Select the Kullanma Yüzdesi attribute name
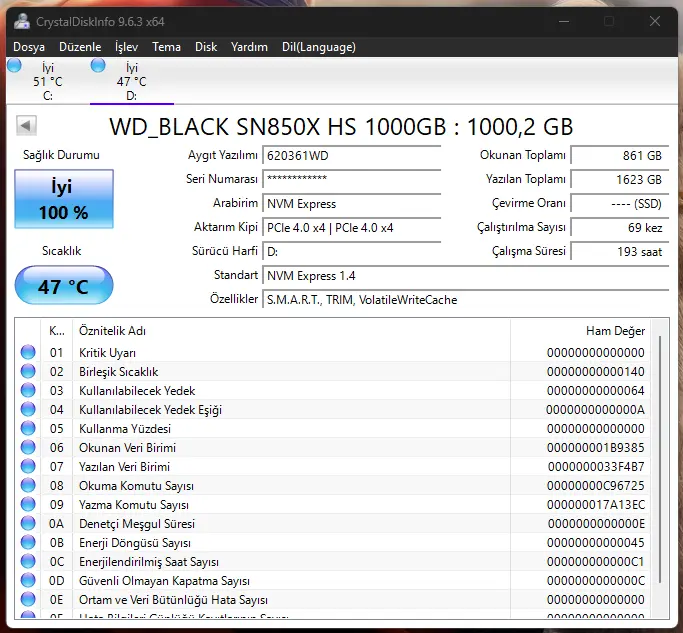This screenshot has width=683, height=633. [125, 429]
